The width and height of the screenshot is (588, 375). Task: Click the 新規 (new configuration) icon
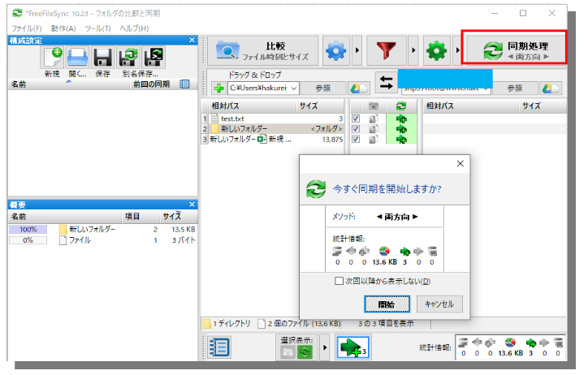[x=53, y=58]
